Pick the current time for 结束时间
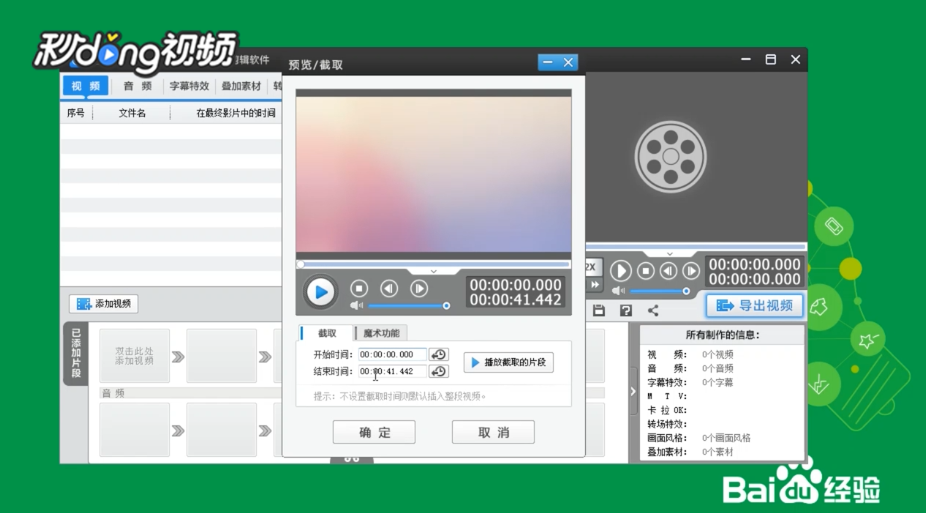The height and width of the screenshot is (513, 926). [438, 371]
